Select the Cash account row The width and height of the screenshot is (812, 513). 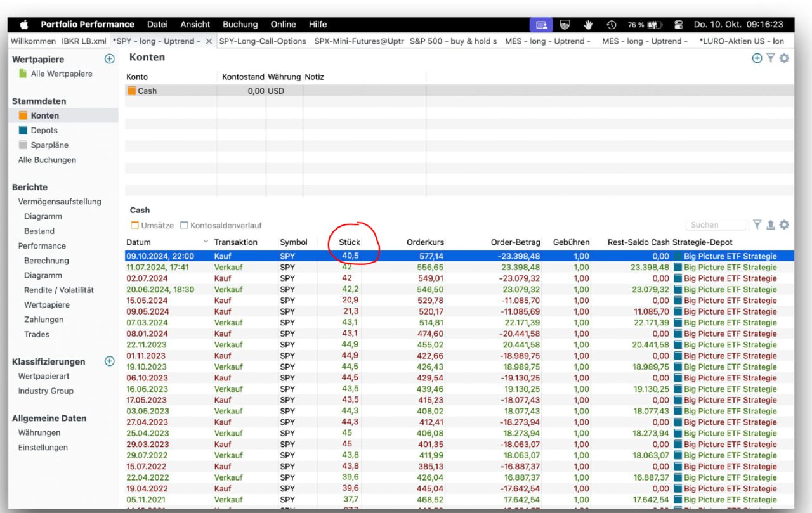tap(147, 91)
